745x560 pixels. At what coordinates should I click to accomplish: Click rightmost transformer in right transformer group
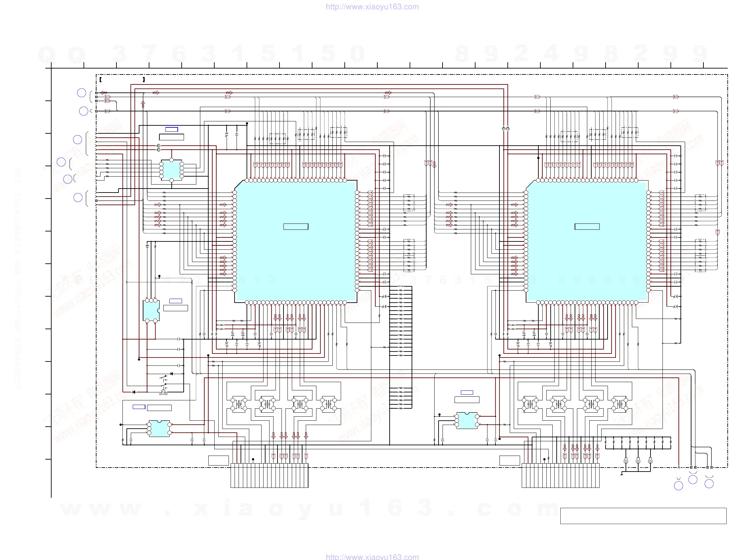(x=620, y=404)
